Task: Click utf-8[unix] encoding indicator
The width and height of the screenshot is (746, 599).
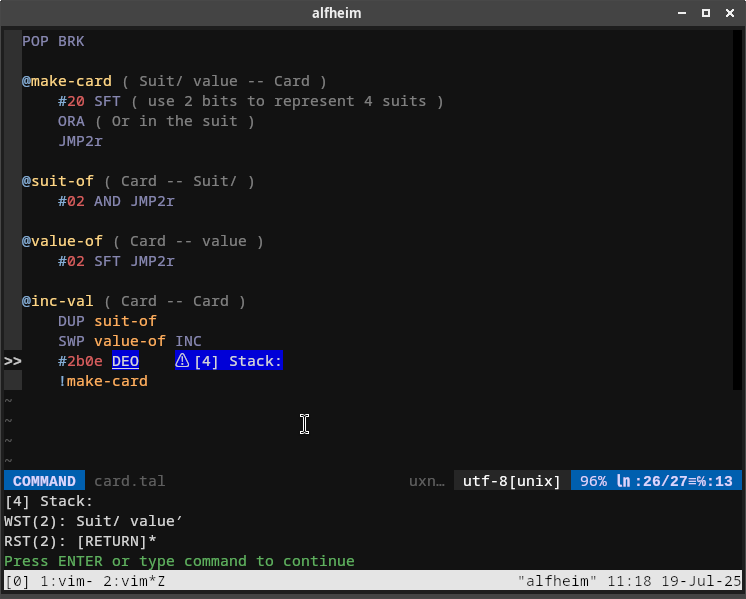Action: coord(512,481)
